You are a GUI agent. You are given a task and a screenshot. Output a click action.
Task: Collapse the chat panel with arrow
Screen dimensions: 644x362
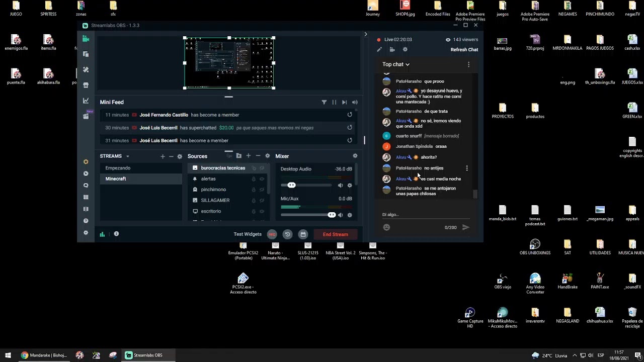pyautogui.click(x=366, y=34)
